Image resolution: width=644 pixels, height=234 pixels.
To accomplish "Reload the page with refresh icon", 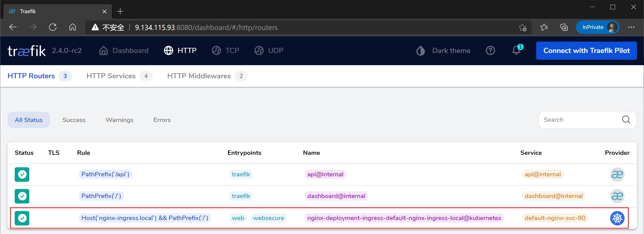I will tap(53, 27).
